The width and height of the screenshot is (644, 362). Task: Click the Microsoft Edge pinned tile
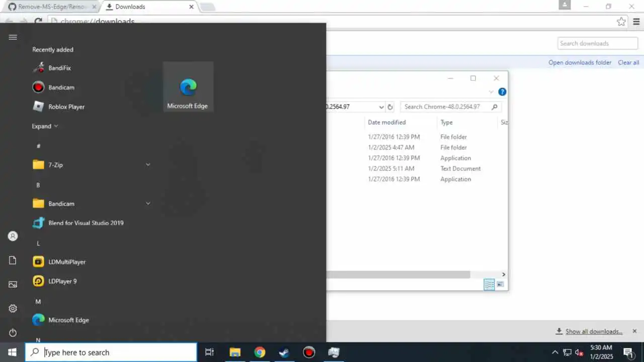click(188, 86)
